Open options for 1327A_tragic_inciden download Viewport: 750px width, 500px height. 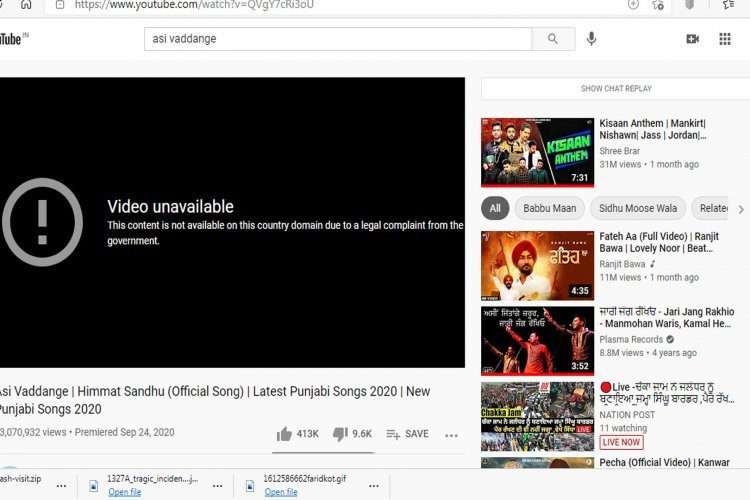(x=218, y=486)
